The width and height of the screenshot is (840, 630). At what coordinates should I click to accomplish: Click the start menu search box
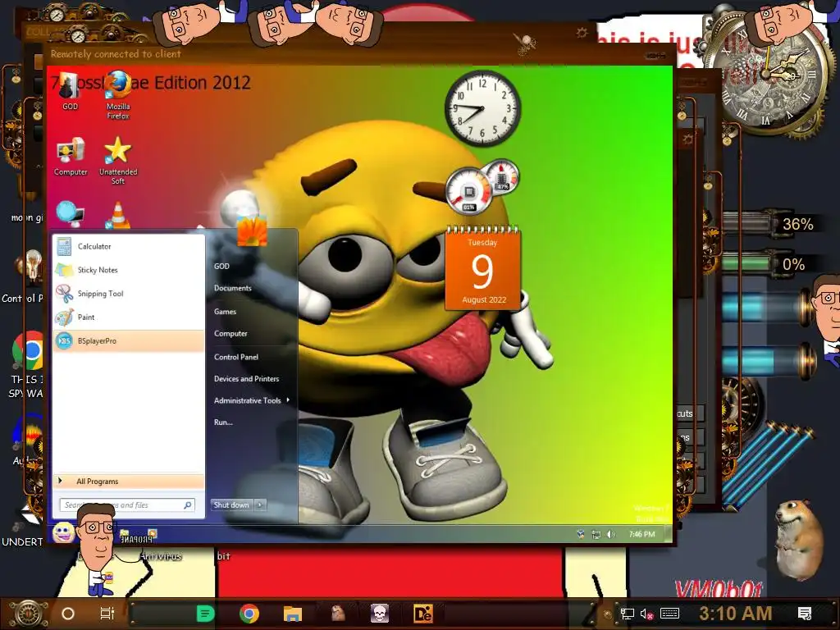click(x=127, y=505)
